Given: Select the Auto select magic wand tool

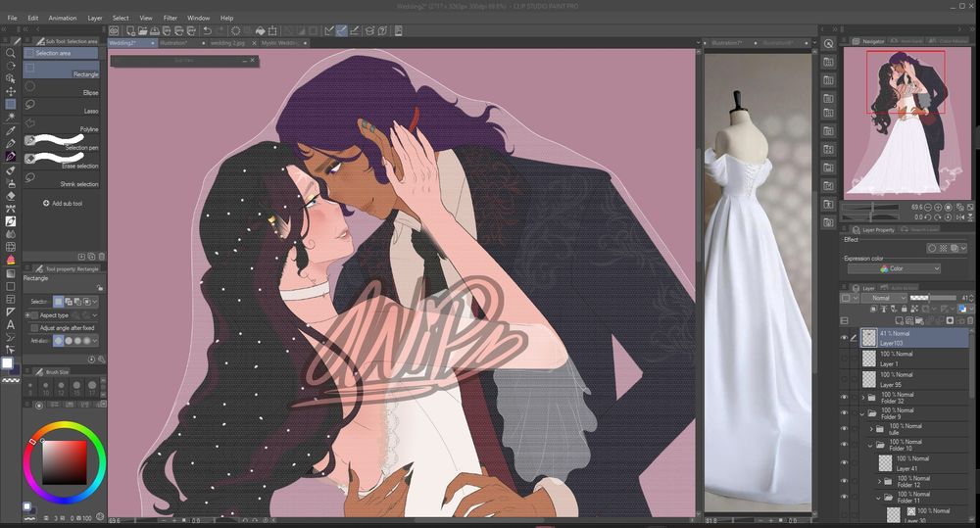Looking at the screenshot, I should [x=11, y=118].
